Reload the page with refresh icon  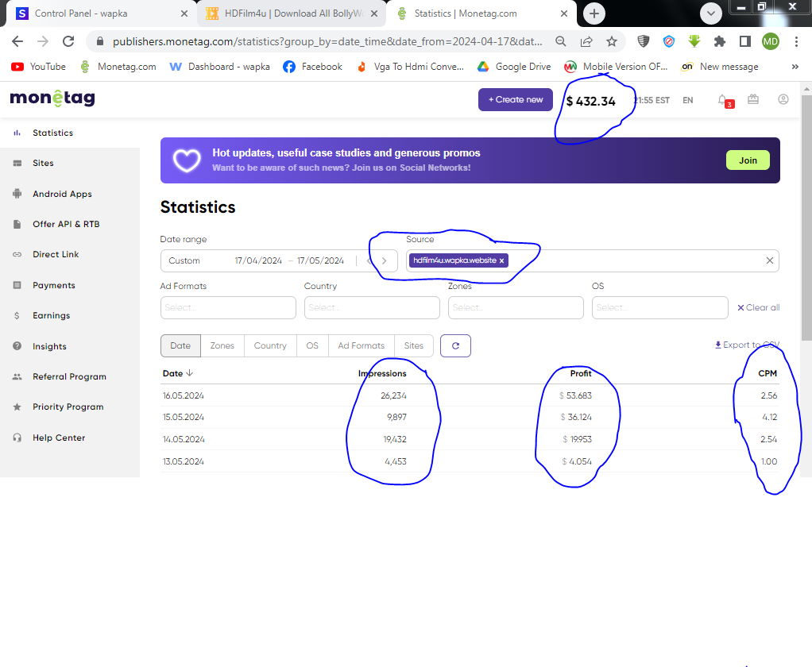[68, 41]
